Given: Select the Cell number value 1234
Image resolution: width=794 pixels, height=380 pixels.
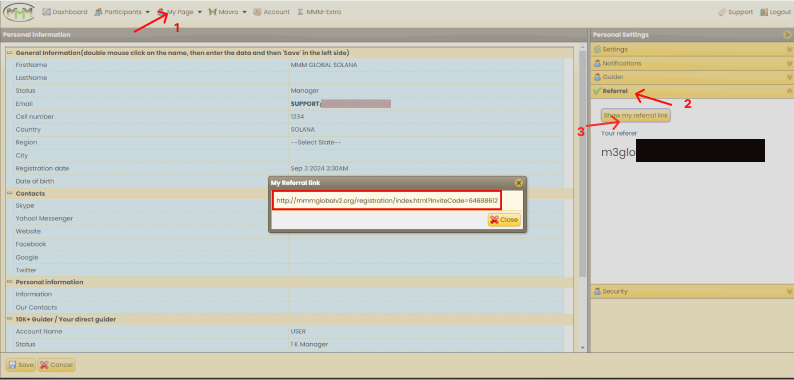Looking at the screenshot, I should pyautogui.click(x=297, y=117).
